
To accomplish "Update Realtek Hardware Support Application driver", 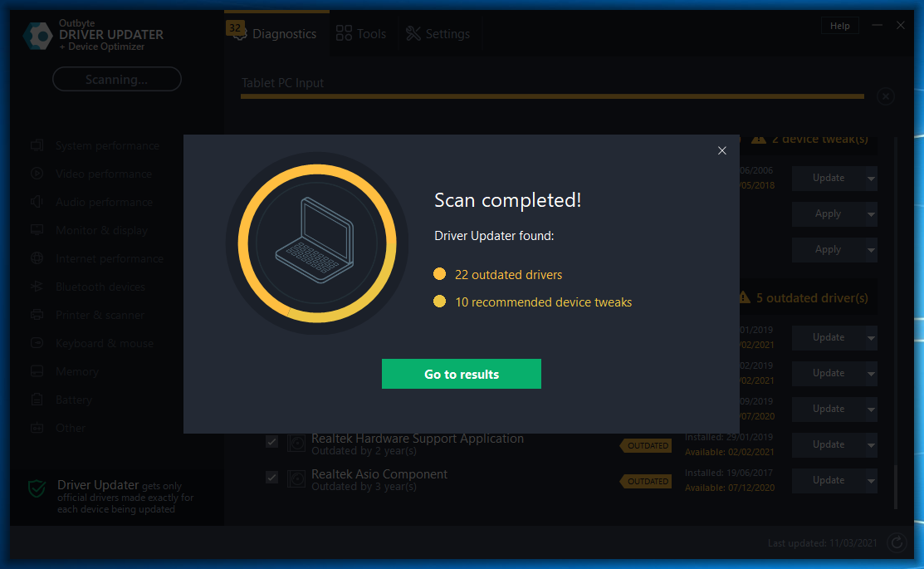I will coord(829,444).
